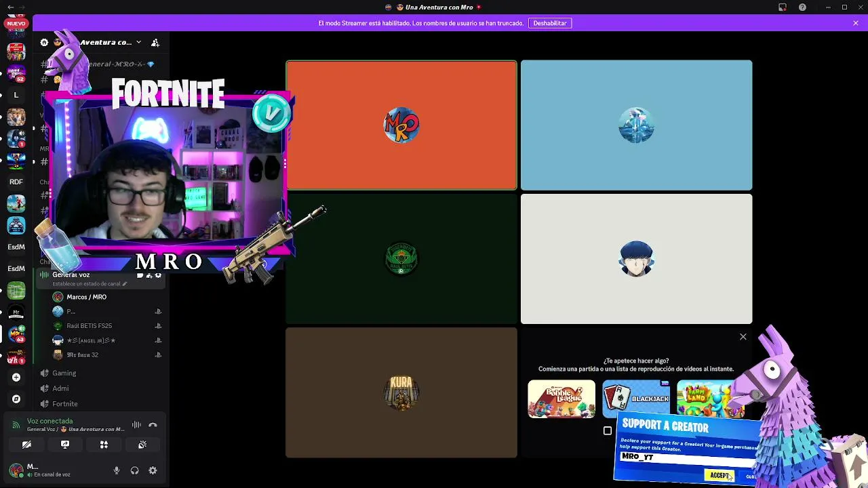Open the second EsdM server icon

click(x=16, y=268)
